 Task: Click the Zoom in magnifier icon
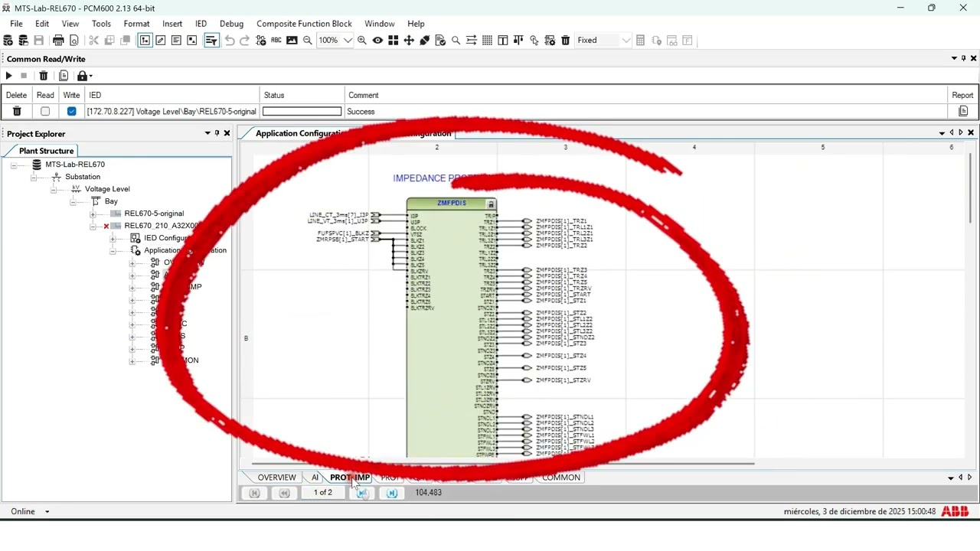(x=362, y=41)
